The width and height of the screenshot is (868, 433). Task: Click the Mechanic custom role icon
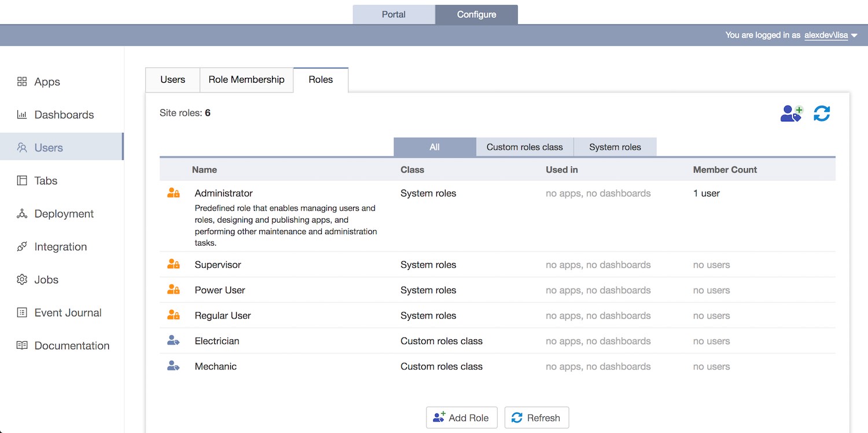[x=173, y=367]
